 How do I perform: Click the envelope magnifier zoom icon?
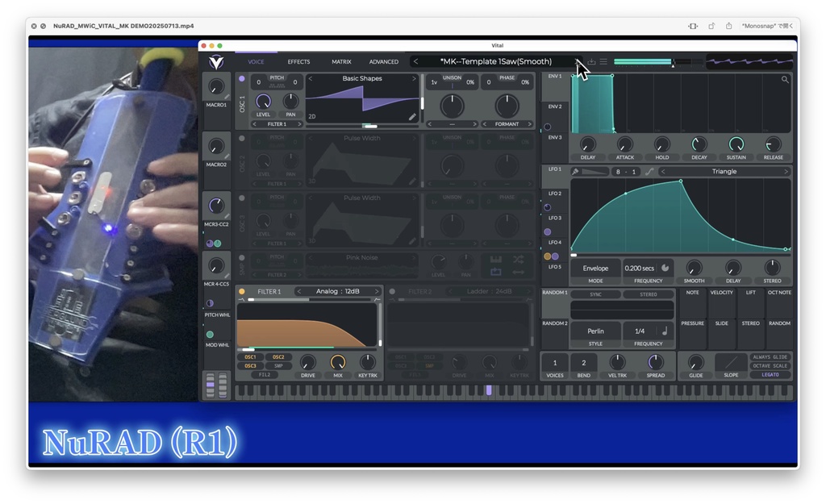[785, 80]
